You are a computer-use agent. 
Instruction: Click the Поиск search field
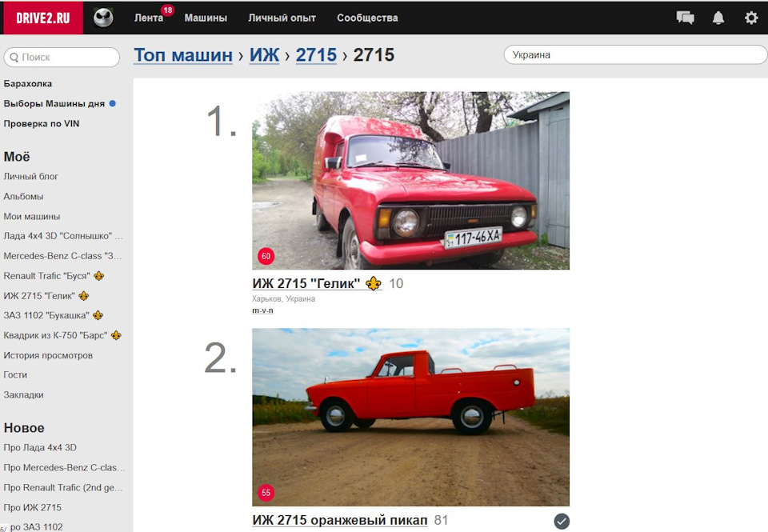[x=62, y=58]
